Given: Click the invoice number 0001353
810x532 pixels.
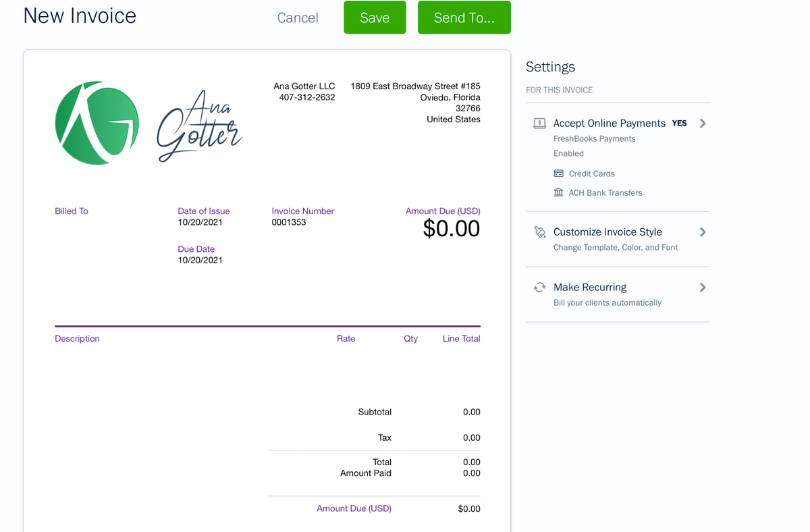Looking at the screenshot, I should click(289, 222).
